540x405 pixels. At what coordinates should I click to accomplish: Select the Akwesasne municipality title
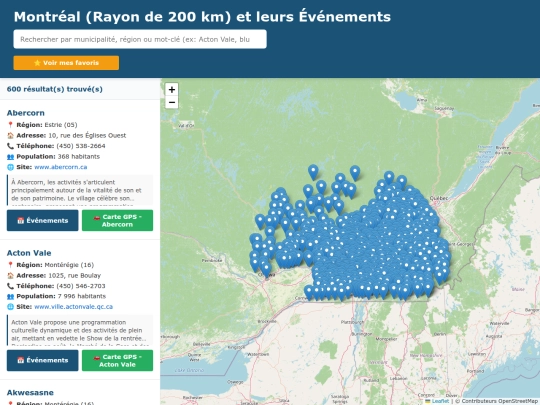30,393
